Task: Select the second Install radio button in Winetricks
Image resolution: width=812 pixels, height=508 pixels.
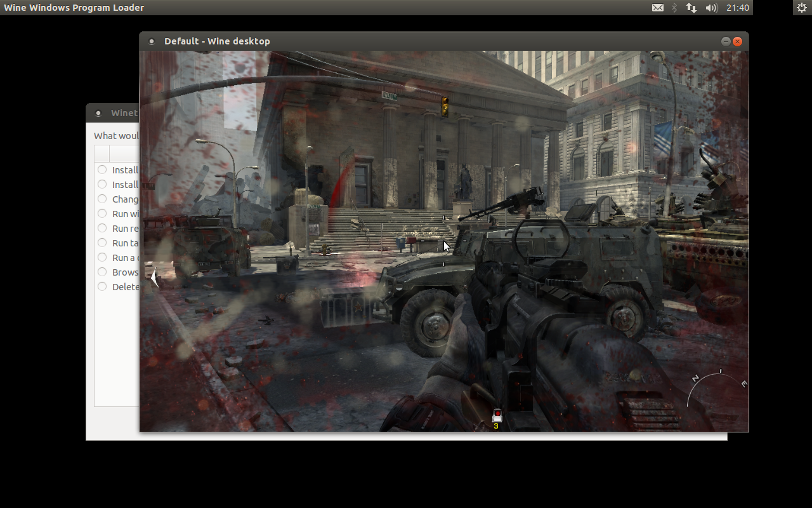Action: [102, 184]
